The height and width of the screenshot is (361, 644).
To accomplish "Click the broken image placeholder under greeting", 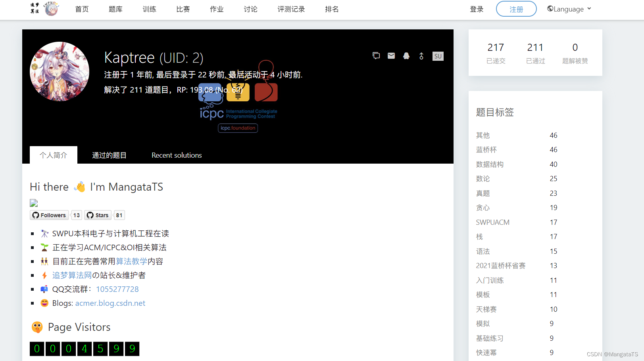I will 34,203.
